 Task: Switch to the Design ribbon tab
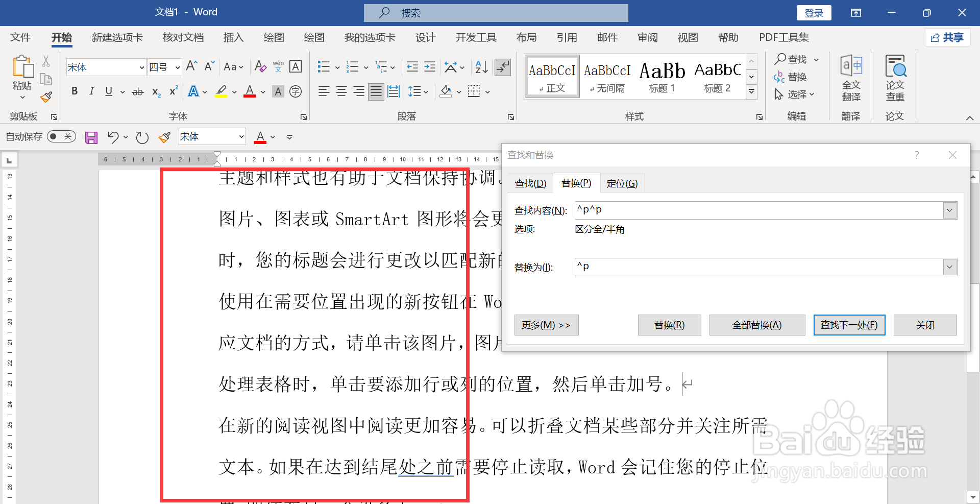(425, 37)
